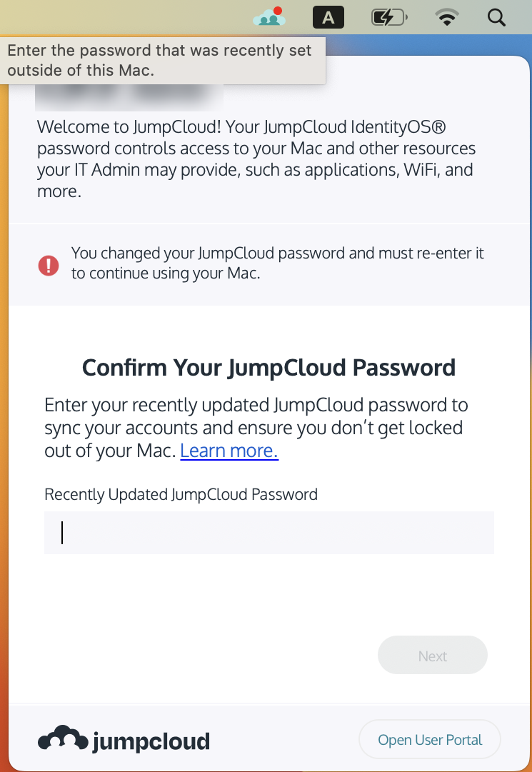The image size is (532, 772).
Task: Click the 'Confirm Your JumpCloud Password' heading
Action: click(268, 368)
